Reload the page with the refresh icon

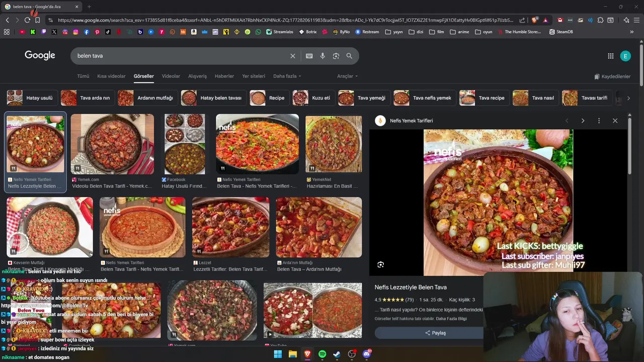[x=27, y=20]
